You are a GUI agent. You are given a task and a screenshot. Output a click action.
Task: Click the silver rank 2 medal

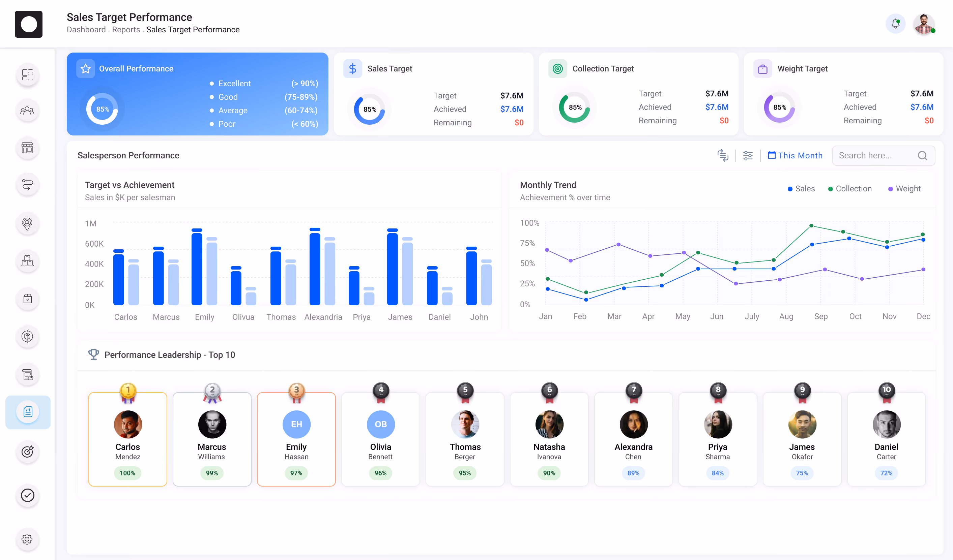click(212, 392)
